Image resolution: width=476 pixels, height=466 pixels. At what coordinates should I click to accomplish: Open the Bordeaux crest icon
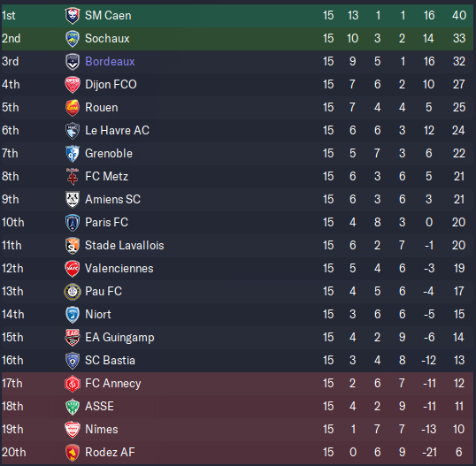(x=73, y=62)
